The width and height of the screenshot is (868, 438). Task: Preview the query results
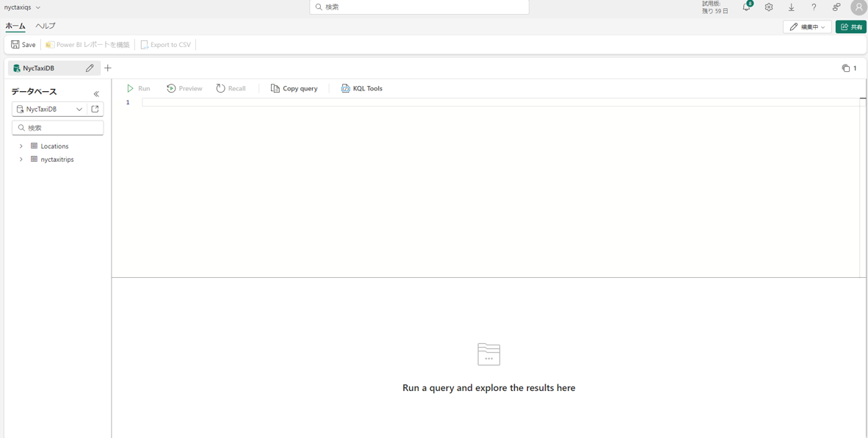(184, 89)
